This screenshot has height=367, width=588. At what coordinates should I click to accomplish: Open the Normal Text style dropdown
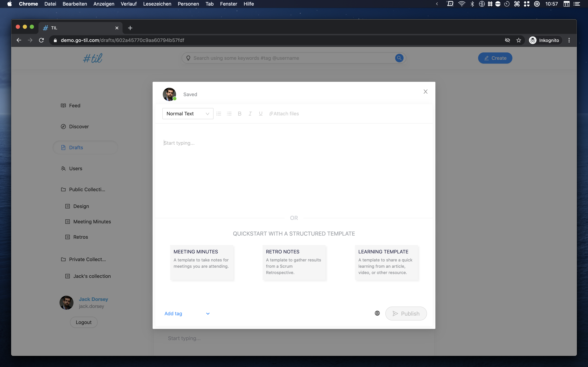tap(188, 114)
